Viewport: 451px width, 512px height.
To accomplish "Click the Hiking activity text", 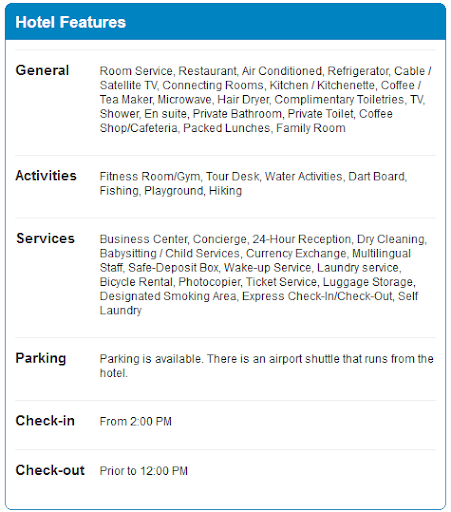I will click(225, 191).
